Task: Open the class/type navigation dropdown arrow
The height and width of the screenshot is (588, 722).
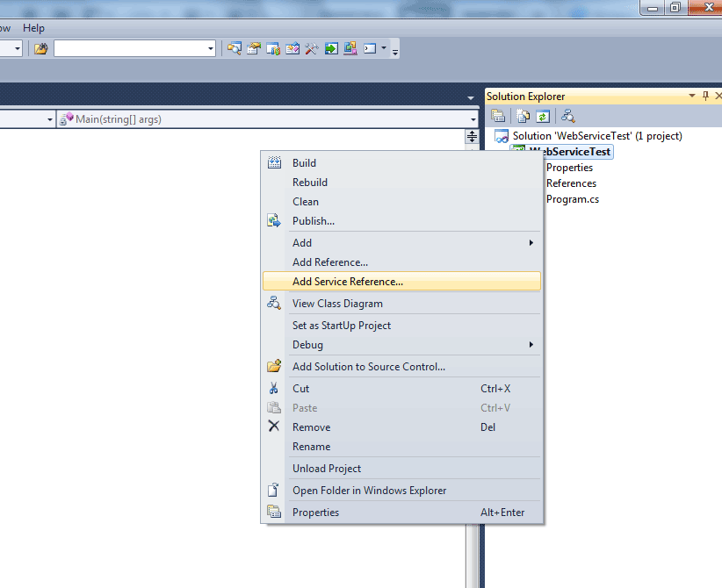Action: [x=50, y=119]
